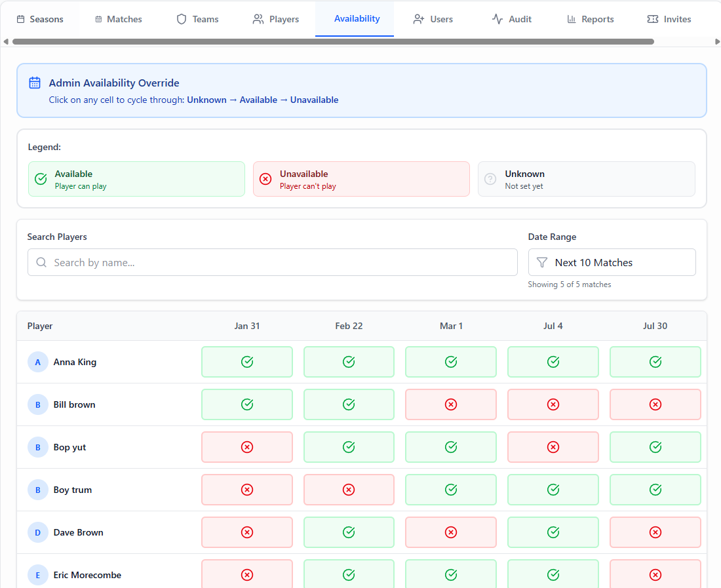Click the Dave Brown avatar icon
This screenshot has width=721, height=588.
[x=38, y=532]
